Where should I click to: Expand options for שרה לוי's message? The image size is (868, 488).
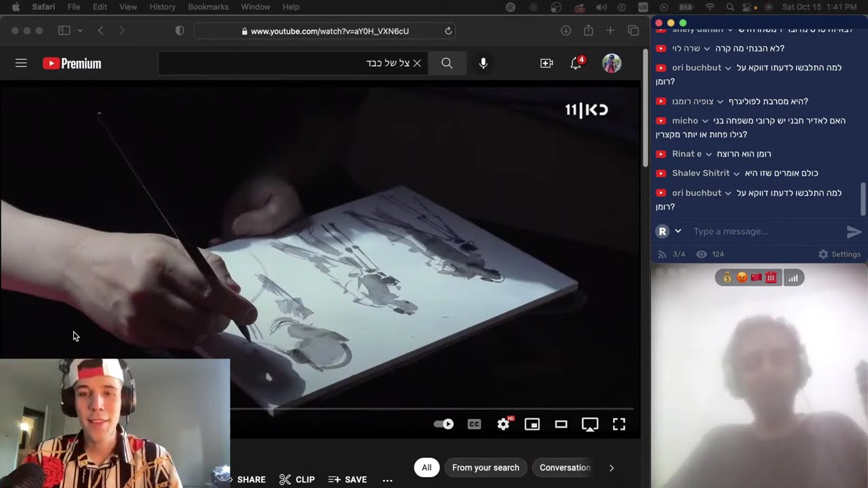(707, 49)
